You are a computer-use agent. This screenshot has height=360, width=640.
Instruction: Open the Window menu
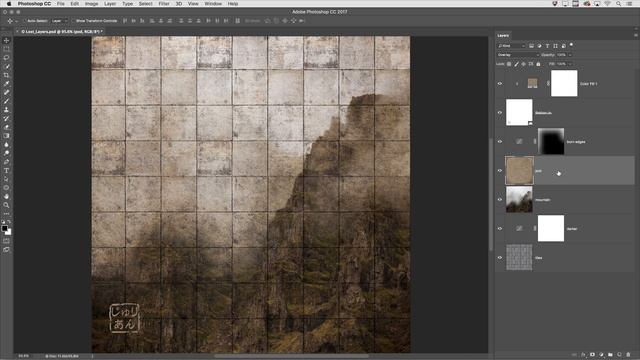[x=213, y=4]
